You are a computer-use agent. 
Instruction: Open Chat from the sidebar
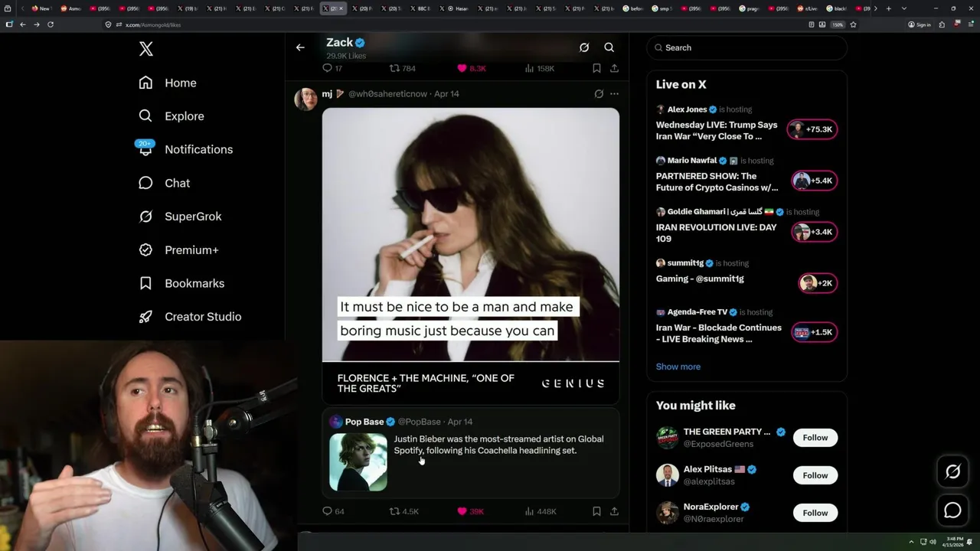click(x=165, y=183)
